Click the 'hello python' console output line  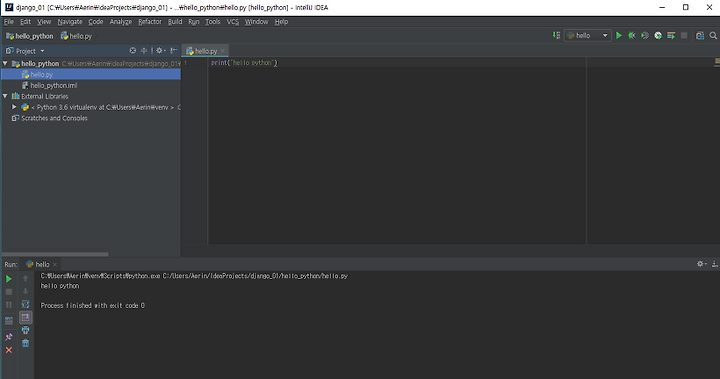coord(60,286)
